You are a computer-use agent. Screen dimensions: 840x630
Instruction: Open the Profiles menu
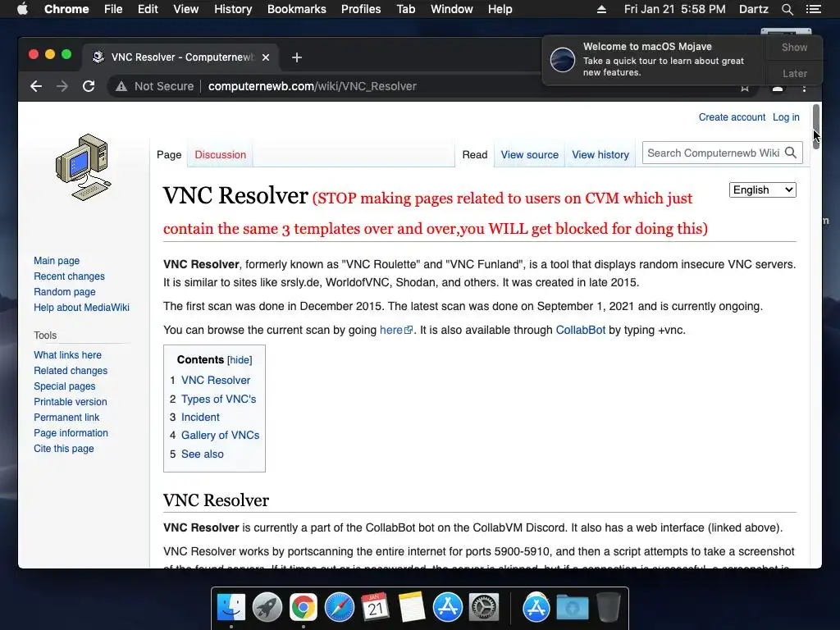361,9
